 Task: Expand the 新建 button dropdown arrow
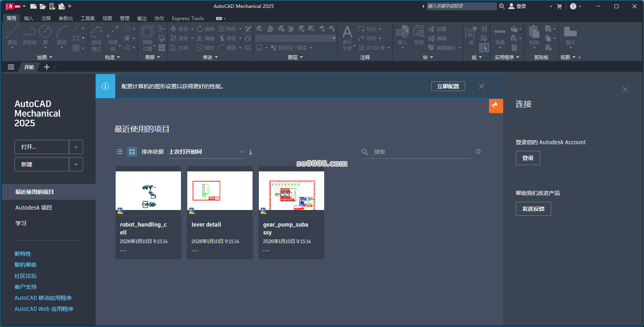click(76, 164)
